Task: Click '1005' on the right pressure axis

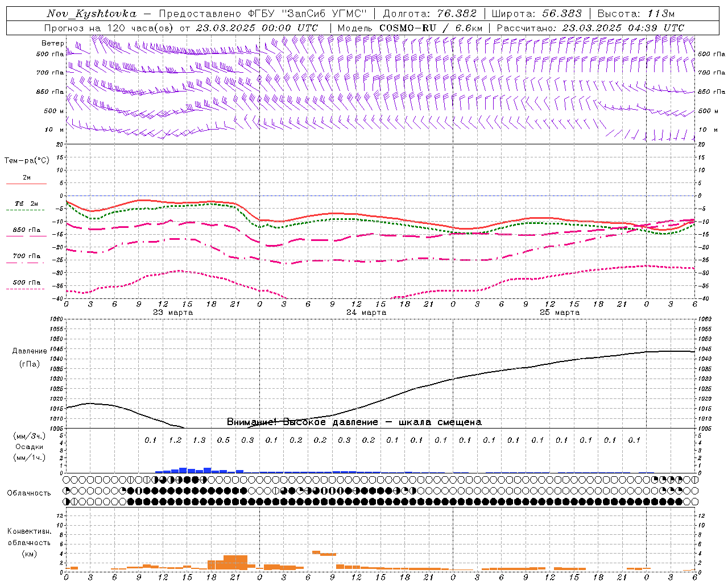Action: (x=704, y=428)
